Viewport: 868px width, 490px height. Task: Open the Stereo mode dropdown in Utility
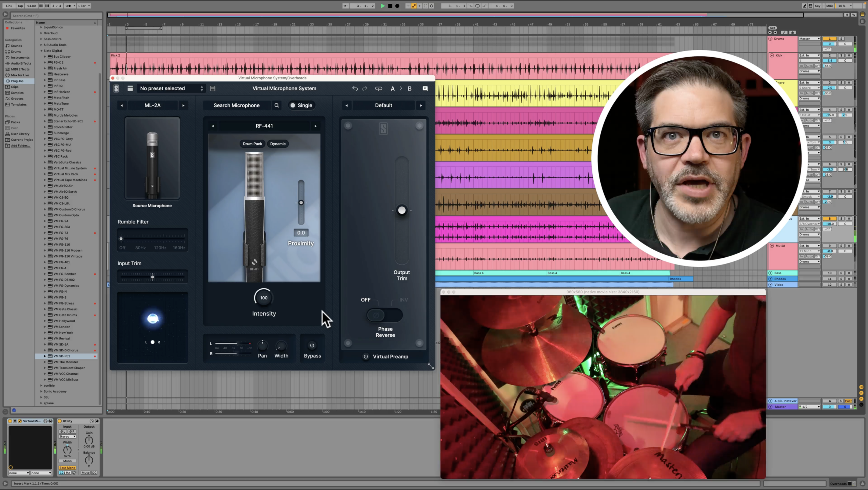point(67,437)
